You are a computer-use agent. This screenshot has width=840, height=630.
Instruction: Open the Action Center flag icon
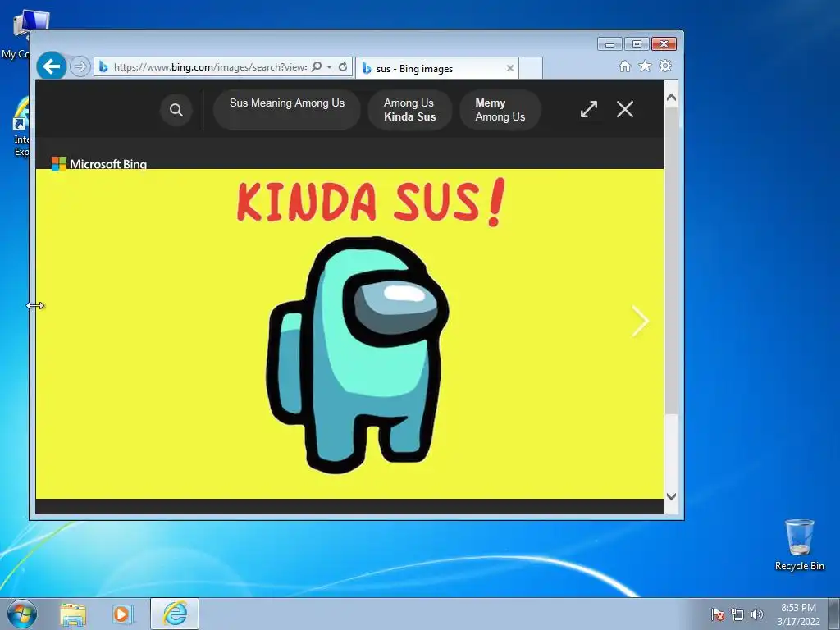tap(718, 614)
